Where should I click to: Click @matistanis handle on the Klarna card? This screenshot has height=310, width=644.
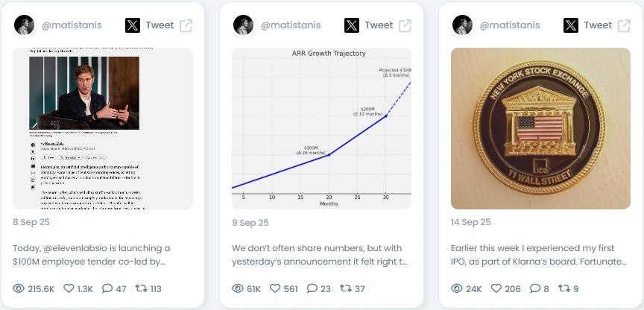click(x=510, y=25)
